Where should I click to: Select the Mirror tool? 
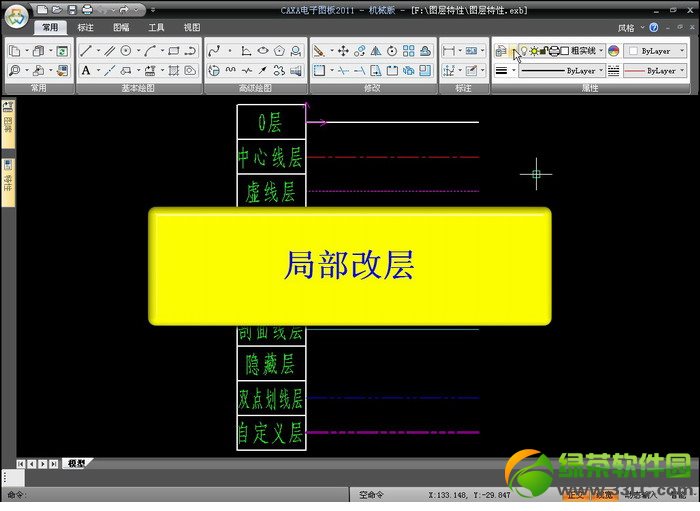376,51
